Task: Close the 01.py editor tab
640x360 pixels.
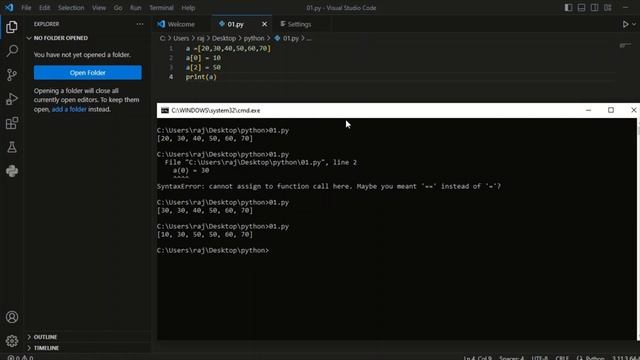Action: click(x=264, y=24)
